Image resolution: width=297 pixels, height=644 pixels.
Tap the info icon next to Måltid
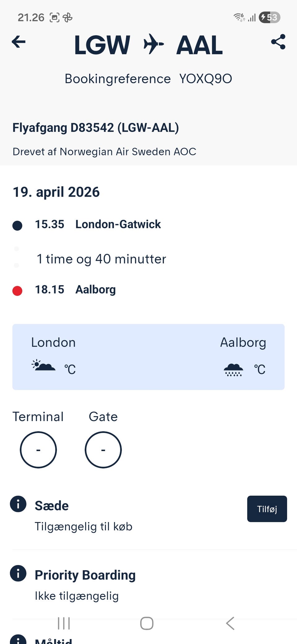coord(18,640)
